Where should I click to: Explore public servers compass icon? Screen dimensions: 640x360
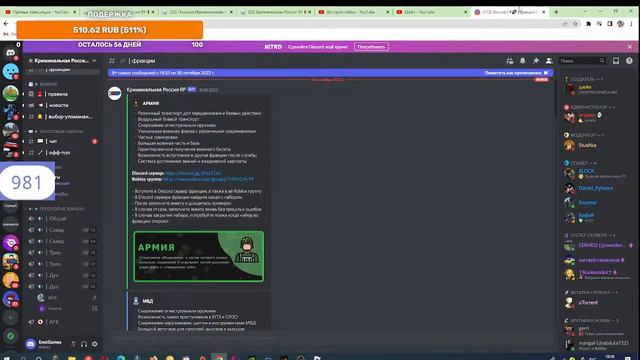11,336
